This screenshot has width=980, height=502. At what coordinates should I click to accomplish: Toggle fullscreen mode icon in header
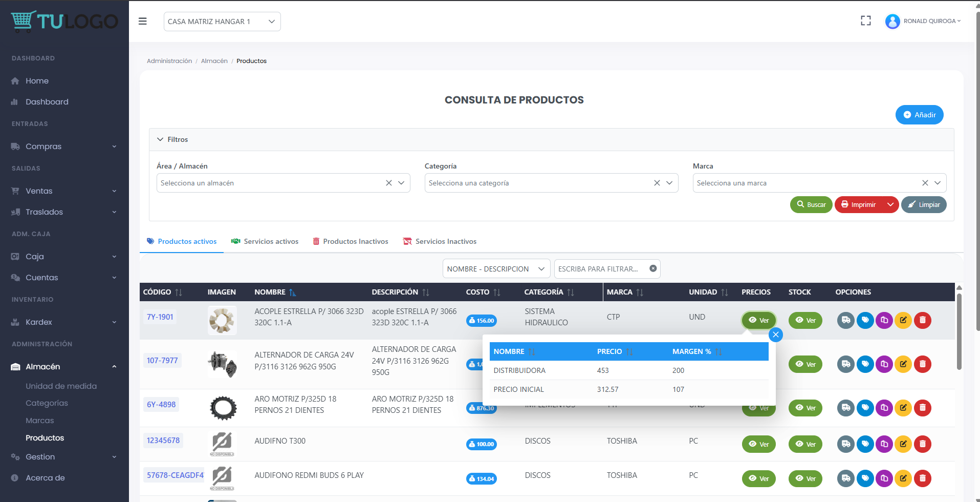point(865,21)
